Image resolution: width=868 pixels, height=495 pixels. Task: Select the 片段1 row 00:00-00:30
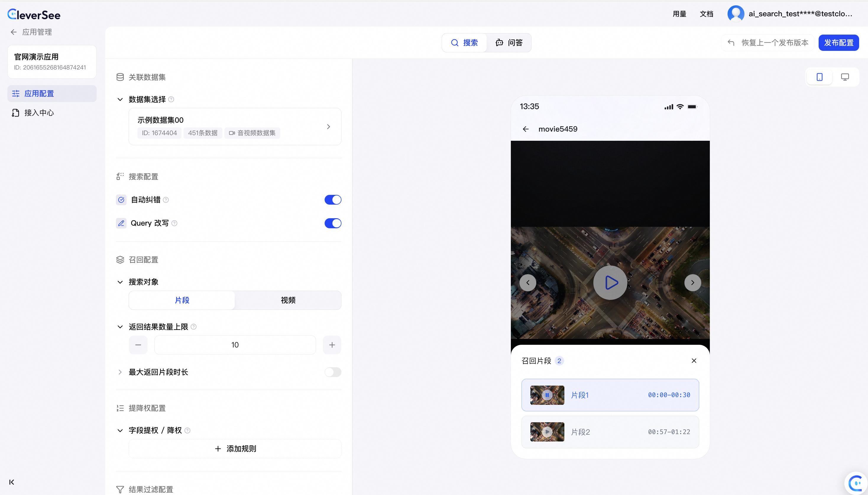(x=610, y=395)
